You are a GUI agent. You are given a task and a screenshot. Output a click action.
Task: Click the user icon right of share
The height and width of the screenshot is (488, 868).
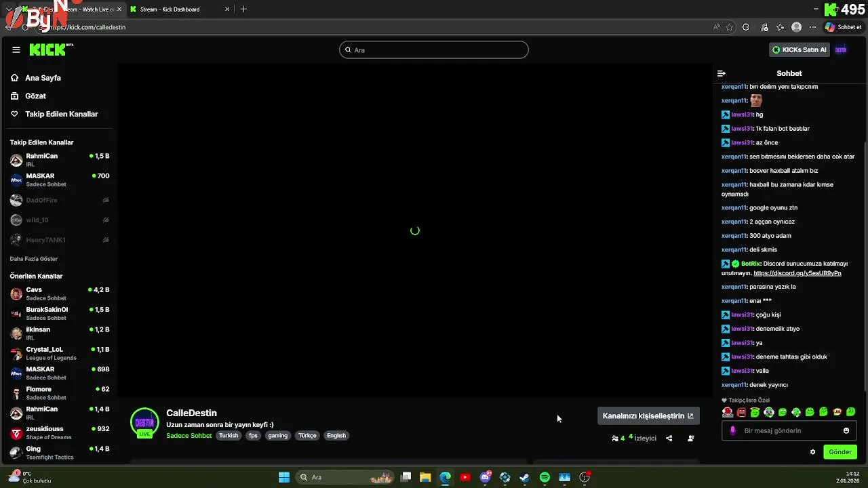pyautogui.click(x=691, y=439)
